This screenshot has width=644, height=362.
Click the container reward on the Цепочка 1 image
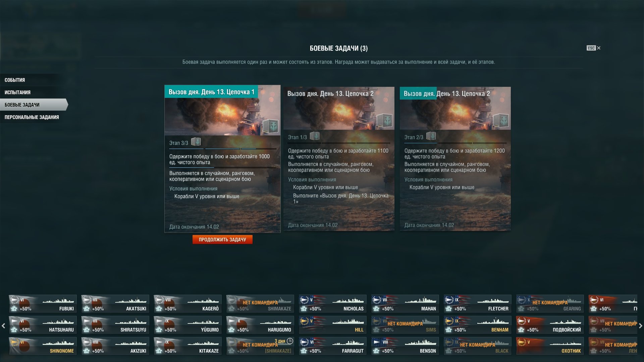[270, 126]
